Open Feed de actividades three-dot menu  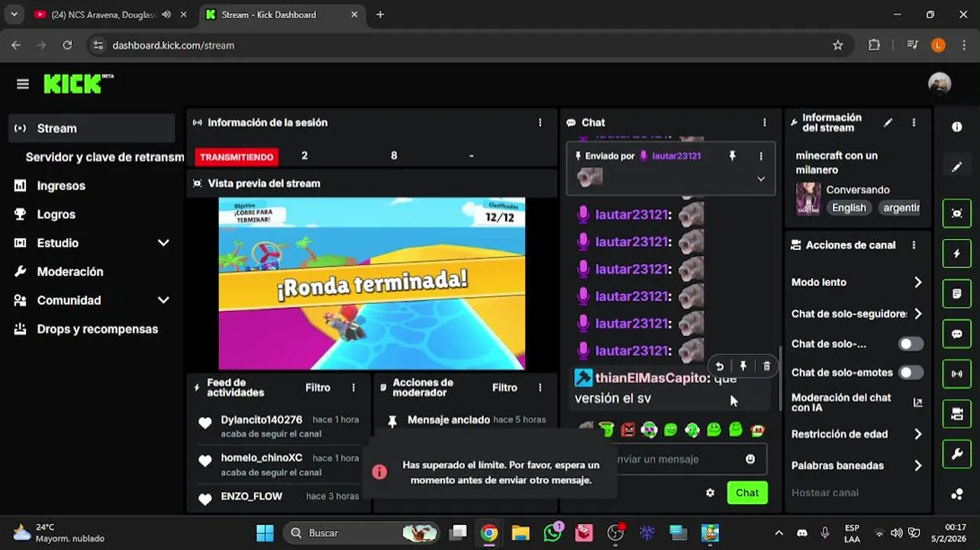point(353,388)
